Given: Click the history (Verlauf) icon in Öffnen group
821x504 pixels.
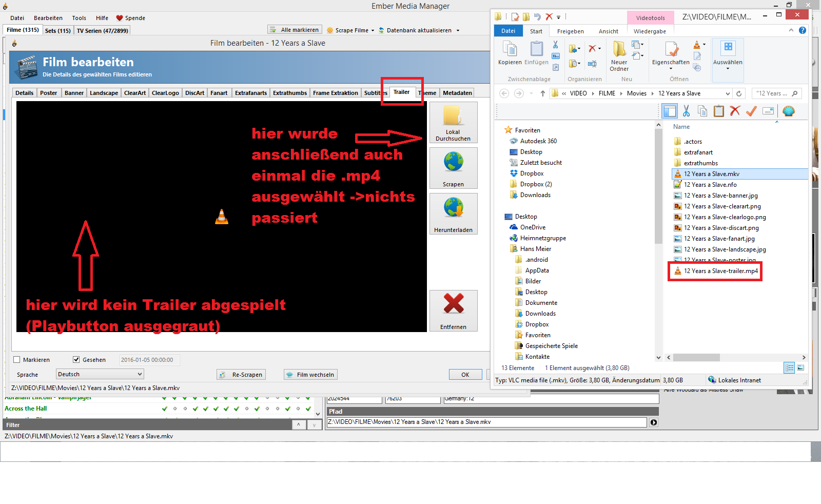Looking at the screenshot, I should pos(697,67).
